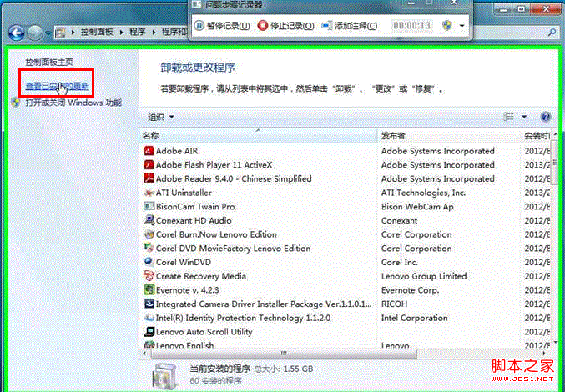
Task: Open the 控制面板主页 link
Action: pyautogui.click(x=49, y=62)
